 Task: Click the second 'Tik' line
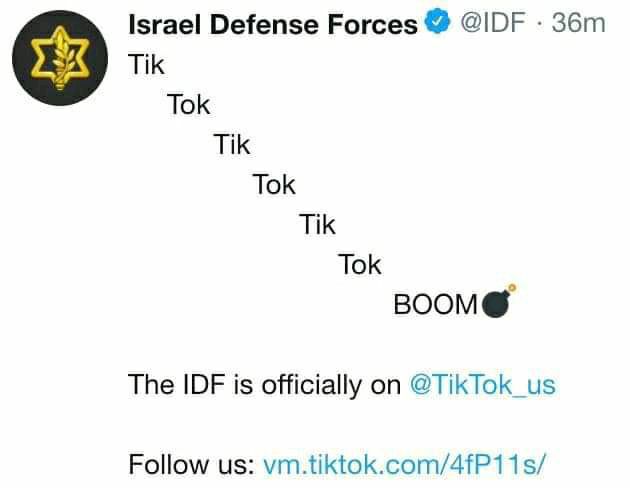232,144
